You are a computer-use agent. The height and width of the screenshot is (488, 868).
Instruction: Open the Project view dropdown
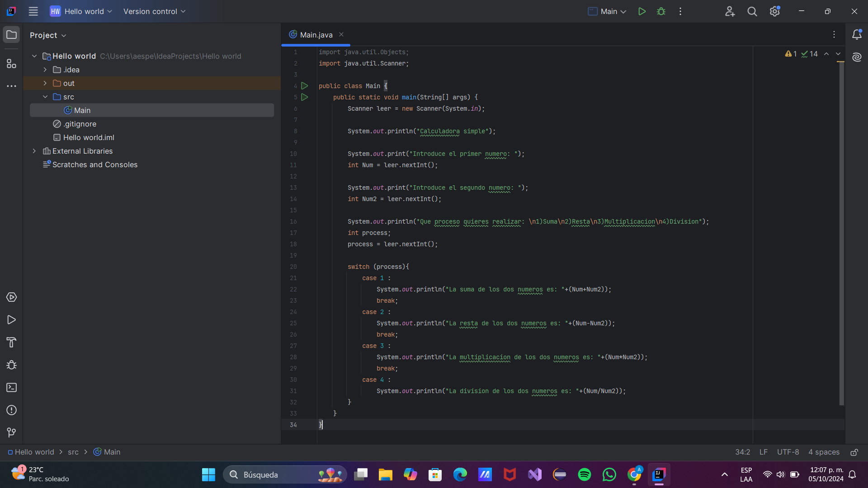[x=48, y=35]
